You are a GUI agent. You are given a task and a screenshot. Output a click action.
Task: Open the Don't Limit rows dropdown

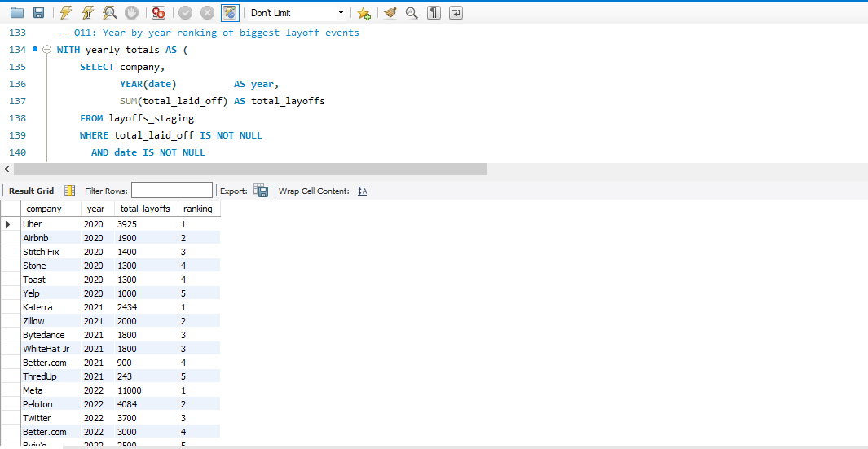pyautogui.click(x=297, y=13)
